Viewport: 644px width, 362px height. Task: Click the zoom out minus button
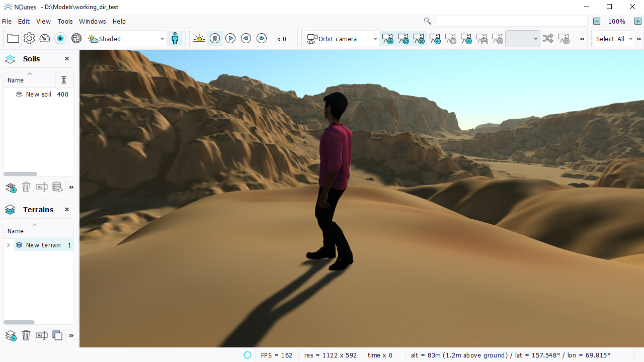pos(597,21)
